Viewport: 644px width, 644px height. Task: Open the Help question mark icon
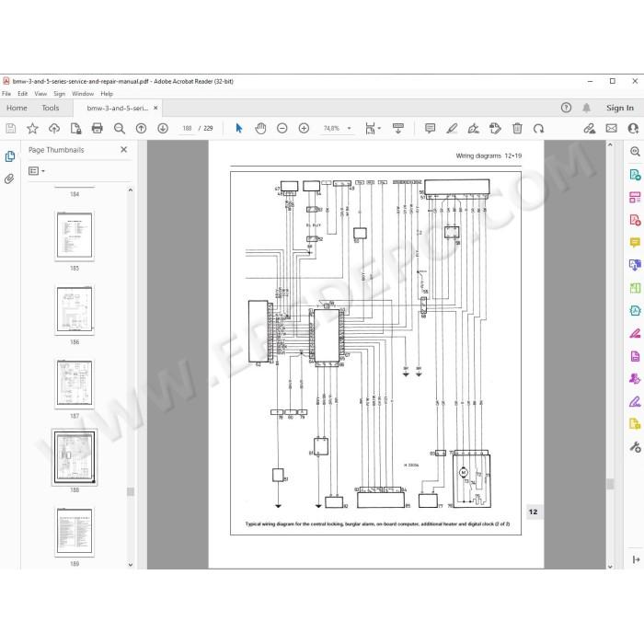coord(566,108)
